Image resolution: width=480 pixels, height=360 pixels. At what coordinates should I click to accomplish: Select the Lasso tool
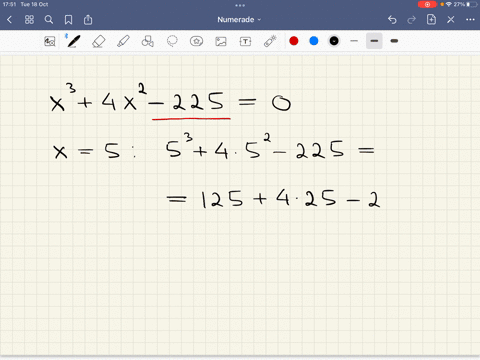172,41
